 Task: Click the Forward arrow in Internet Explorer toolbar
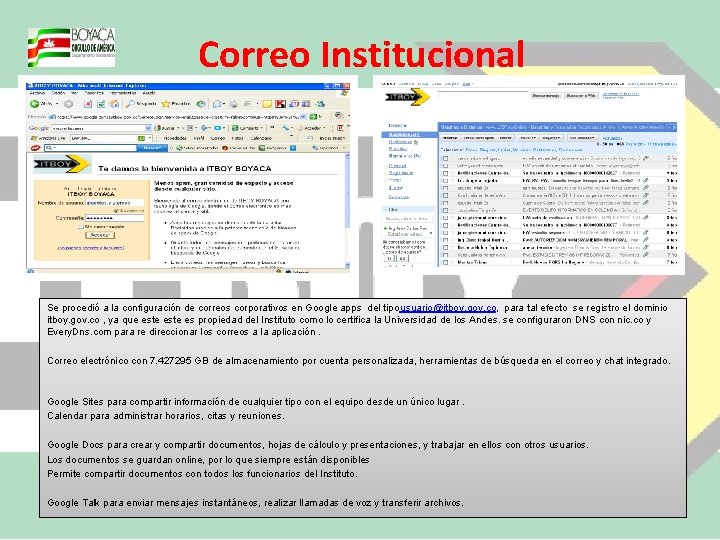[x=68, y=104]
